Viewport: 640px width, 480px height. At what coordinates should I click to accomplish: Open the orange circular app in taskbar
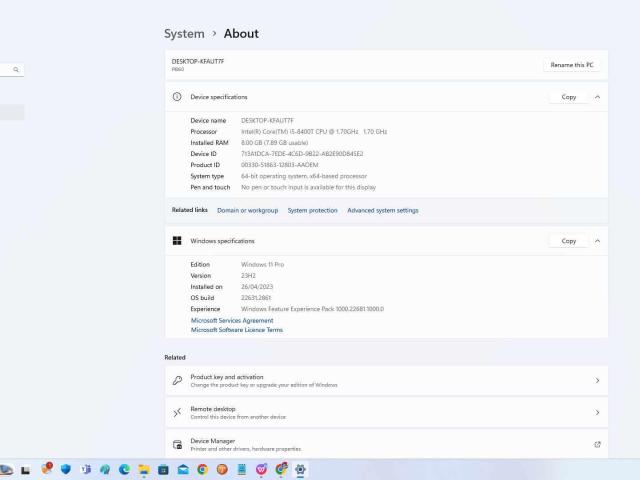coord(222,470)
